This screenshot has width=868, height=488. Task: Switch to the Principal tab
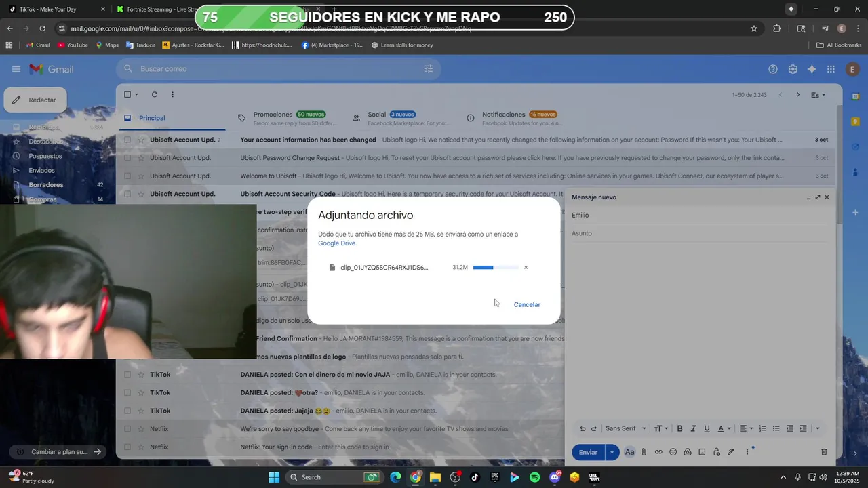point(171,118)
